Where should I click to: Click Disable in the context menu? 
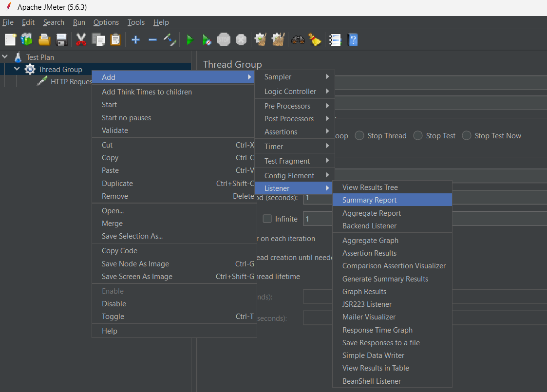point(174,304)
